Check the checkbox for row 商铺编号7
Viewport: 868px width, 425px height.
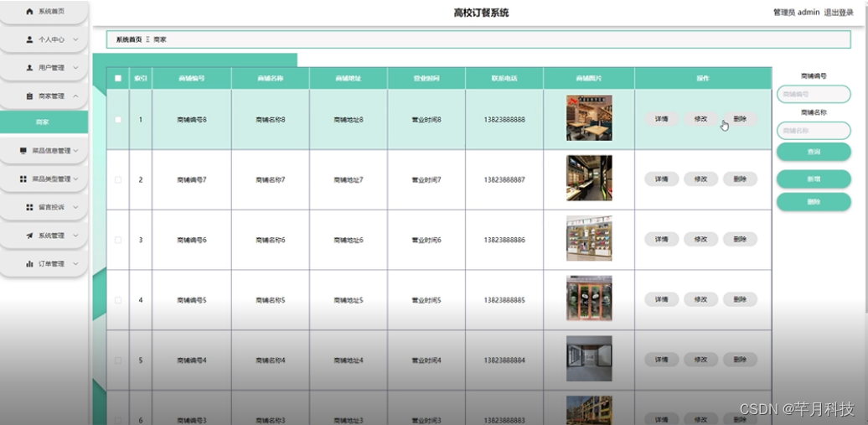[118, 179]
